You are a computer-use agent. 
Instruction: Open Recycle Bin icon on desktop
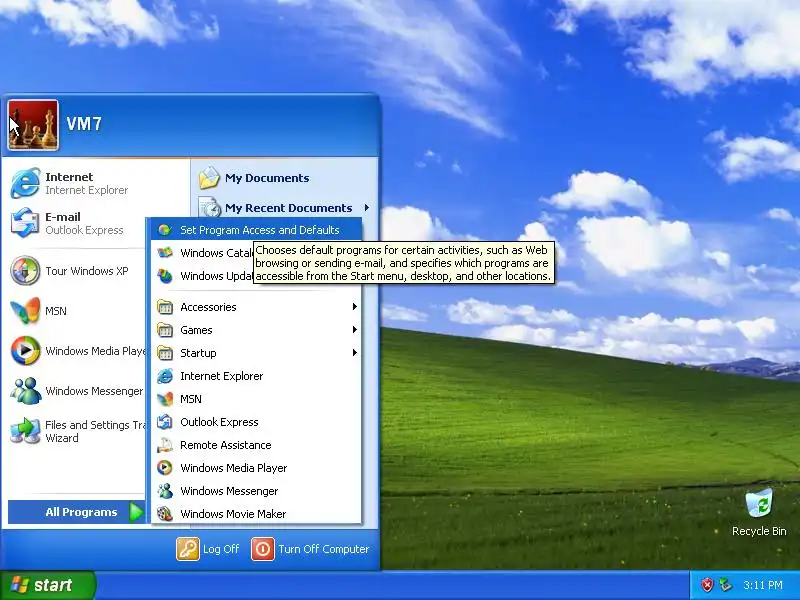pos(759,504)
